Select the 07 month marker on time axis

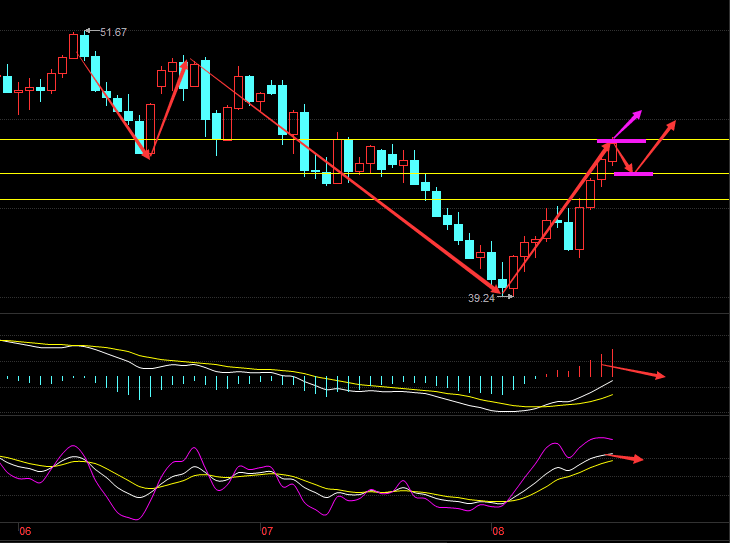(x=267, y=531)
